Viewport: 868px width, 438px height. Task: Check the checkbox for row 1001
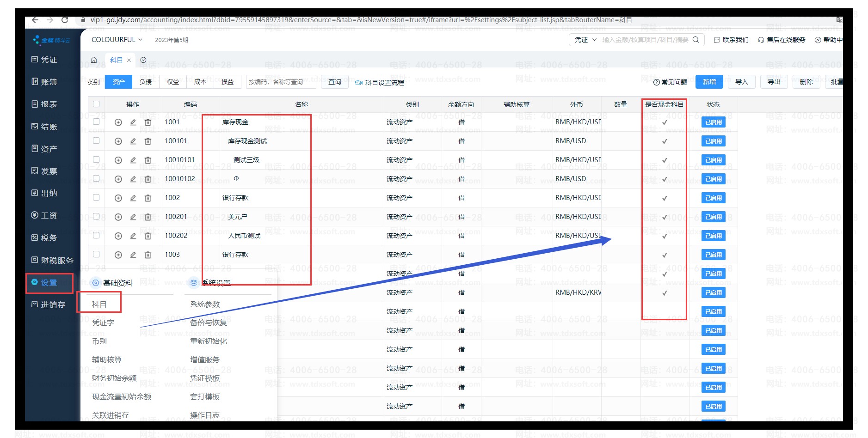(96, 122)
